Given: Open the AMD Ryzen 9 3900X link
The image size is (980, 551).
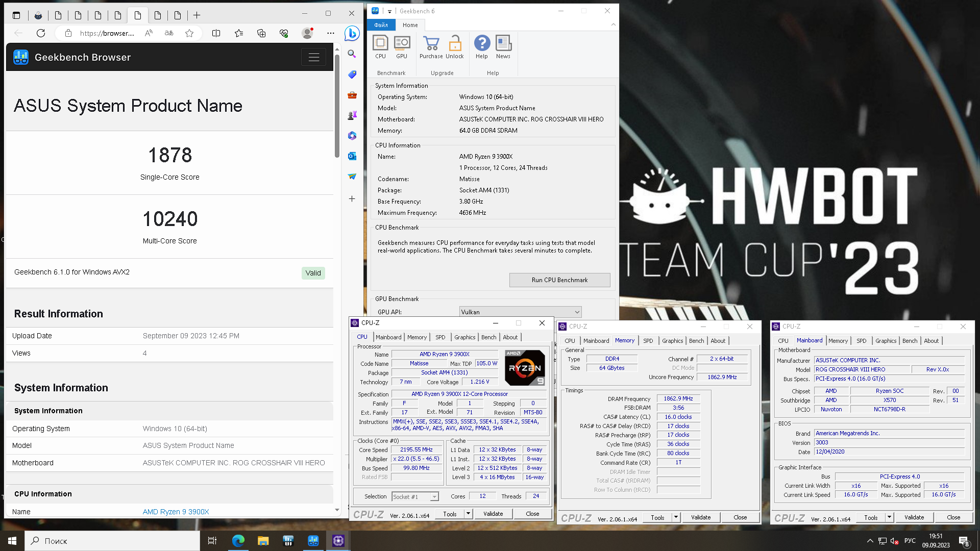Looking at the screenshot, I should coord(176,512).
